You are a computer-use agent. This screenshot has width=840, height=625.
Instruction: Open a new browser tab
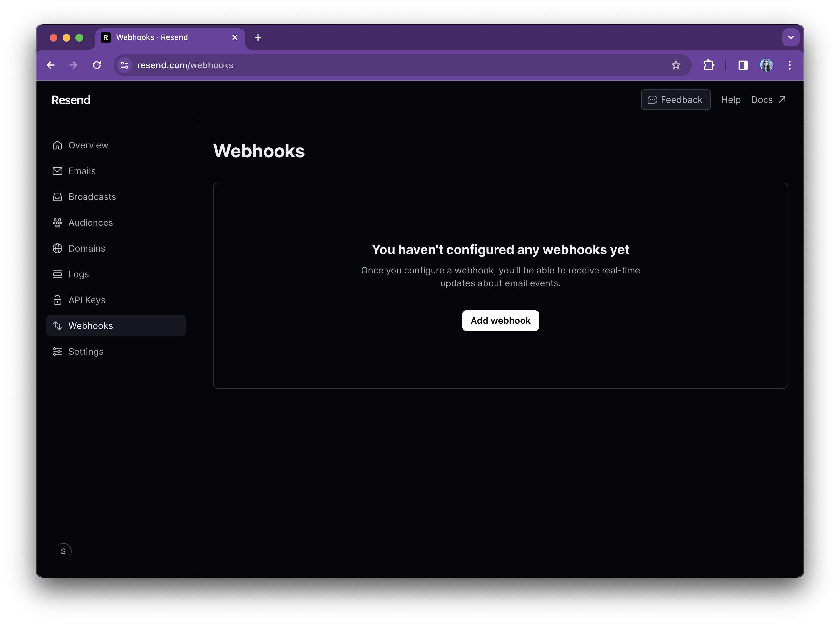click(258, 37)
